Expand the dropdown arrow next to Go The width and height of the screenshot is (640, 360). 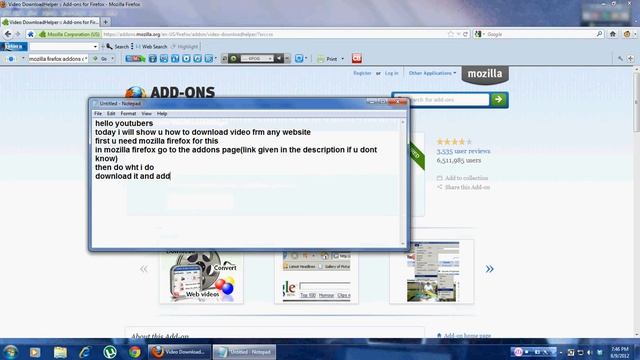coord(113,59)
